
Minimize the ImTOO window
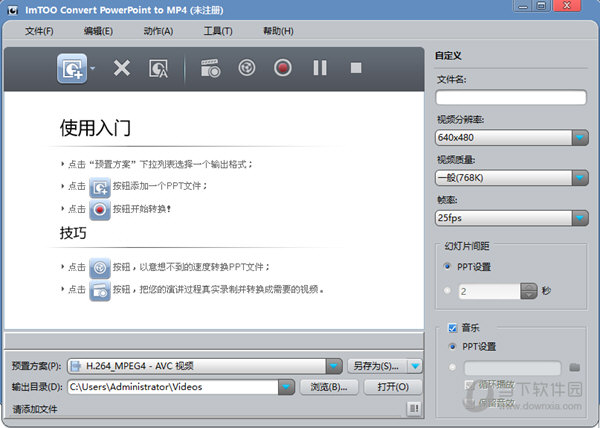[523, 6]
